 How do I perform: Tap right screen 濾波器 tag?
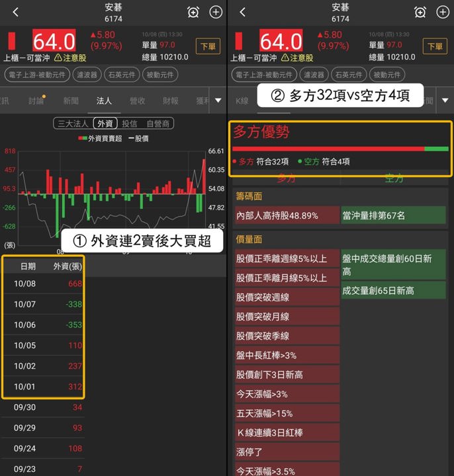(x=314, y=75)
